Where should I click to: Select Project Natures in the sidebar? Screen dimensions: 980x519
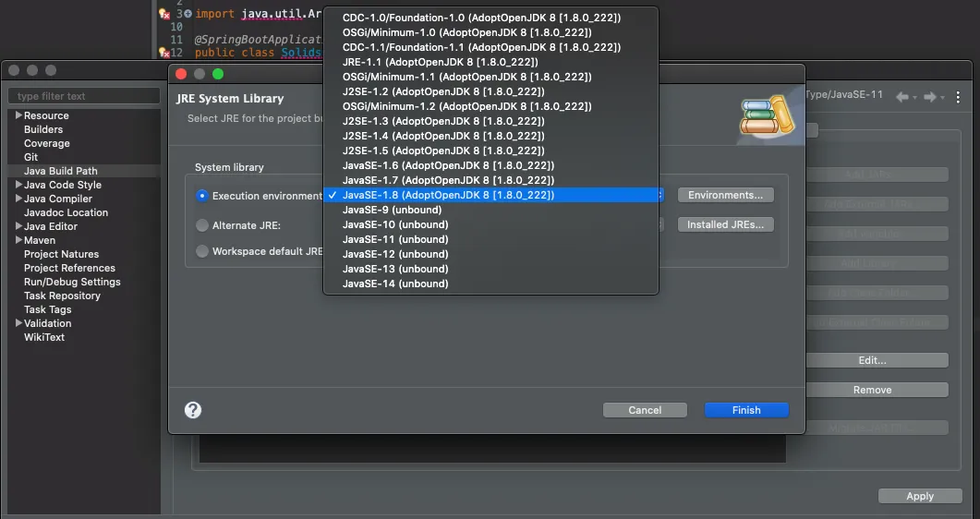click(x=61, y=254)
